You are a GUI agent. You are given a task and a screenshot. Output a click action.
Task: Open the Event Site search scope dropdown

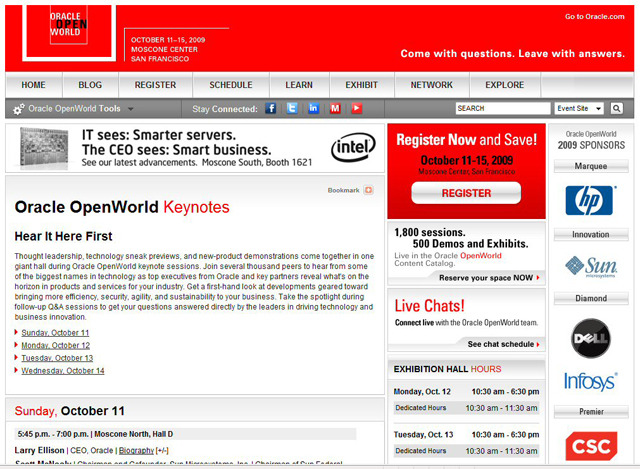(579, 108)
